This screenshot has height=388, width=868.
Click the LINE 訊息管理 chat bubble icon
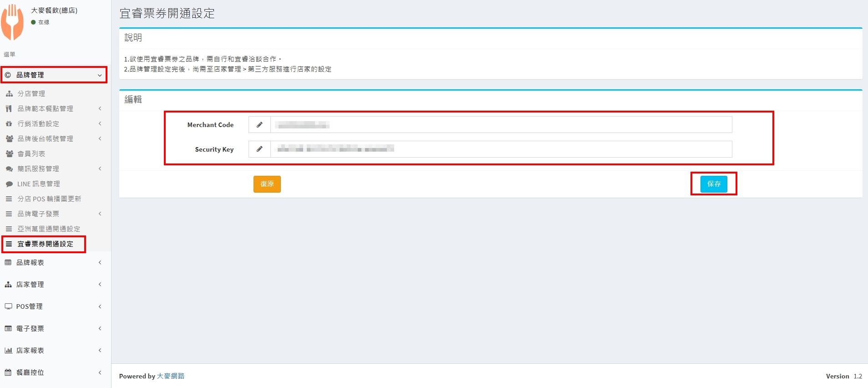(x=9, y=184)
